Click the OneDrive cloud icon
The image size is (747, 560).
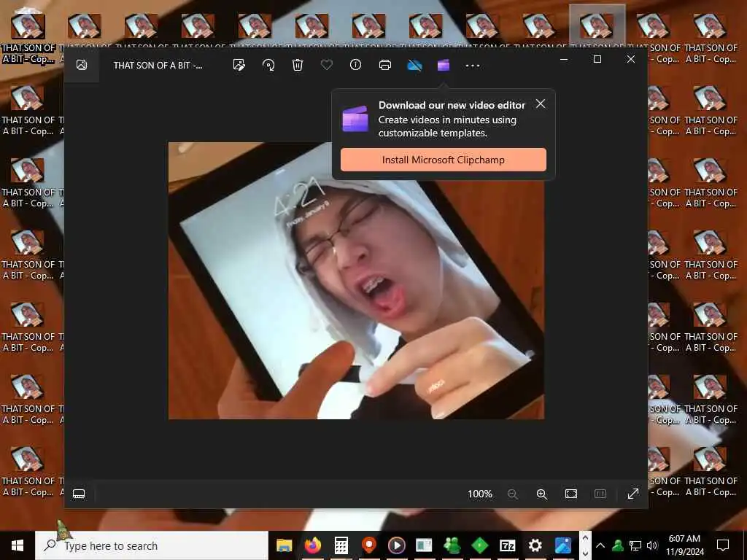(414, 65)
